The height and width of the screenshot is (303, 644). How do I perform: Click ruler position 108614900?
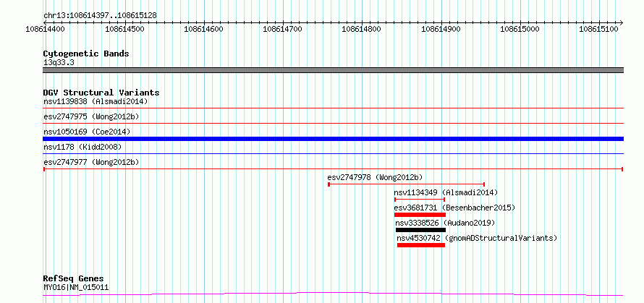[441, 29]
